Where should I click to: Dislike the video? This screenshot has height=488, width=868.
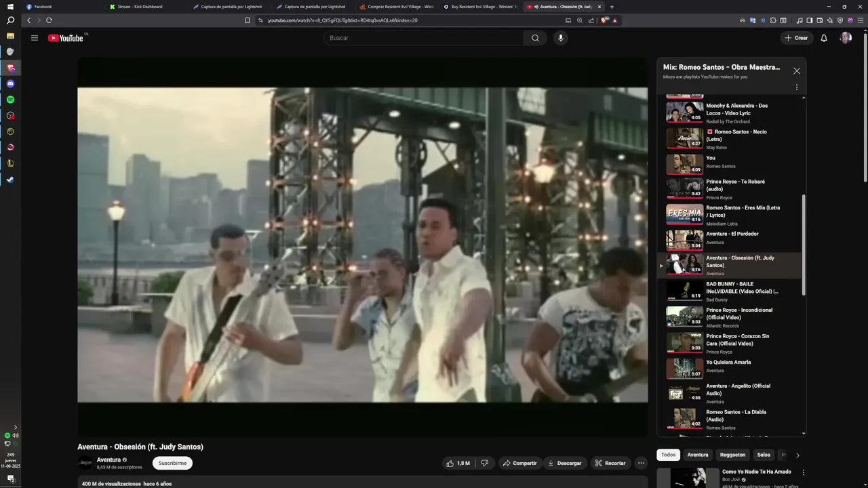coord(484,463)
